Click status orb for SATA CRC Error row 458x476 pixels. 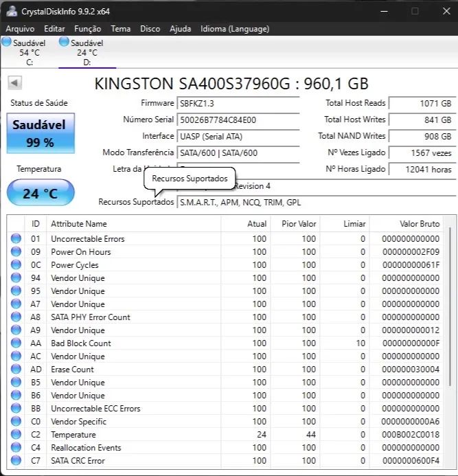pyautogui.click(x=16, y=460)
